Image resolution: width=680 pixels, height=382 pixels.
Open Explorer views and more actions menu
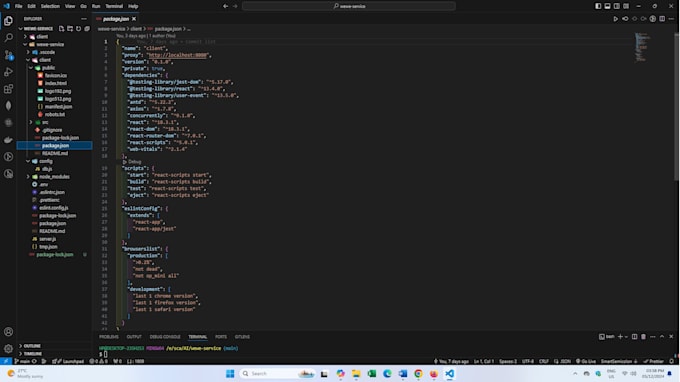[84, 19]
